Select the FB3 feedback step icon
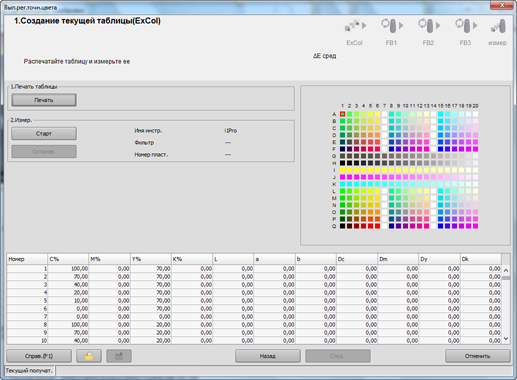This screenshot has width=517, height=380. coord(466,26)
